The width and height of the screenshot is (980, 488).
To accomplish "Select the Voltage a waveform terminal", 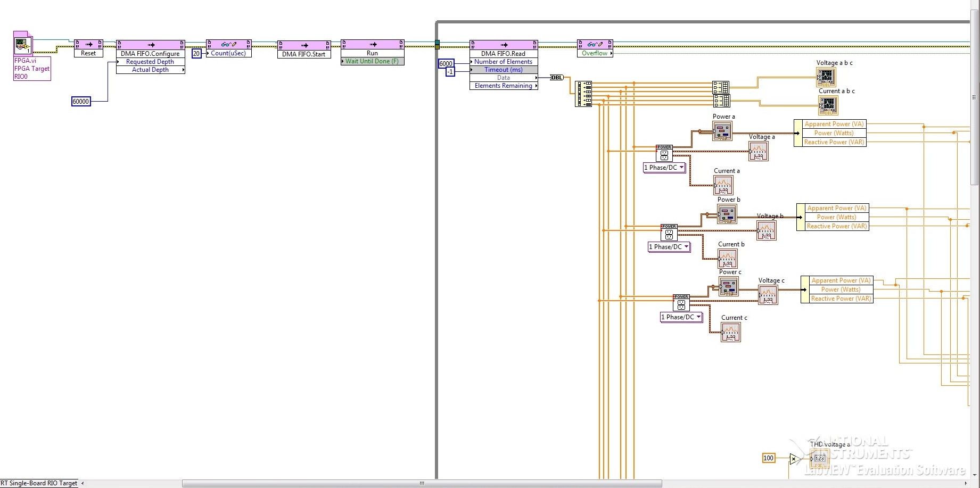I will (x=759, y=152).
